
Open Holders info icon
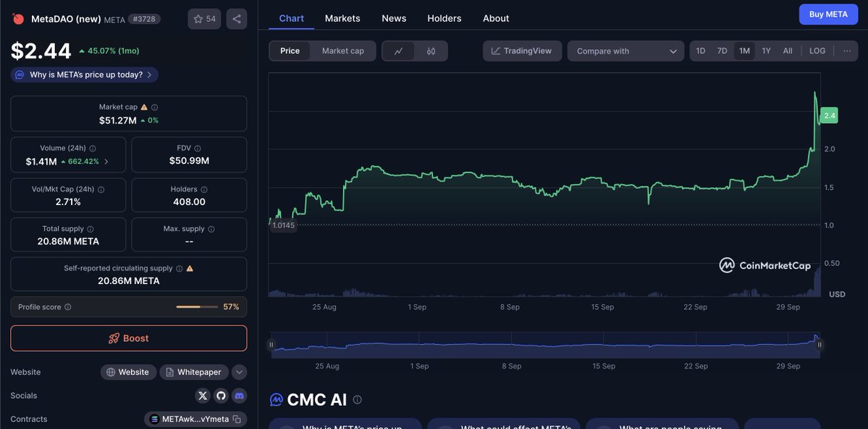click(x=205, y=190)
